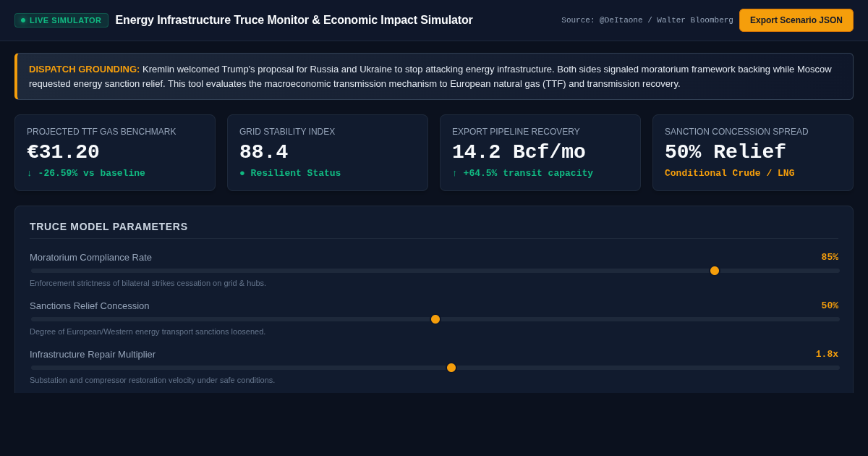Click the +64.5% transit capacity indicator
The height and width of the screenshot is (456, 868).
pyautogui.click(x=522, y=174)
